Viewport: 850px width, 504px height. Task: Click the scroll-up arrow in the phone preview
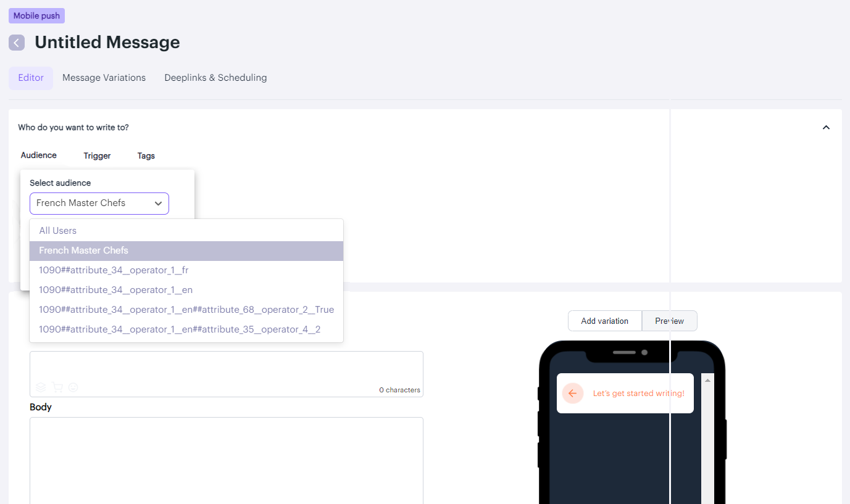click(x=707, y=381)
